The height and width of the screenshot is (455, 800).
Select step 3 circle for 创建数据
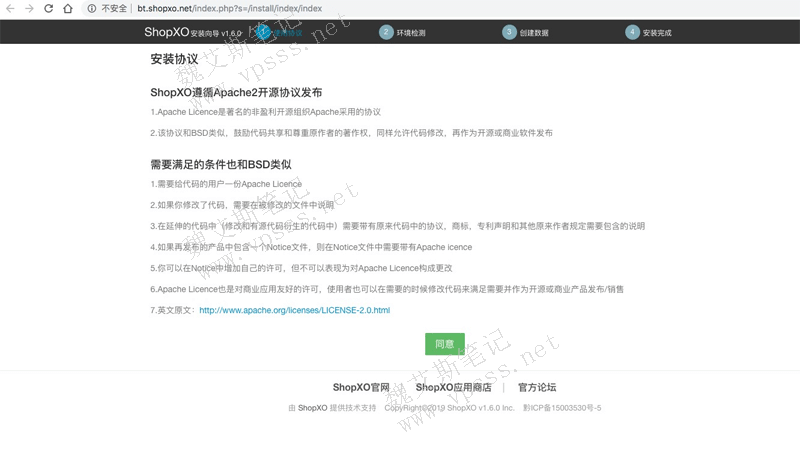[x=509, y=32]
